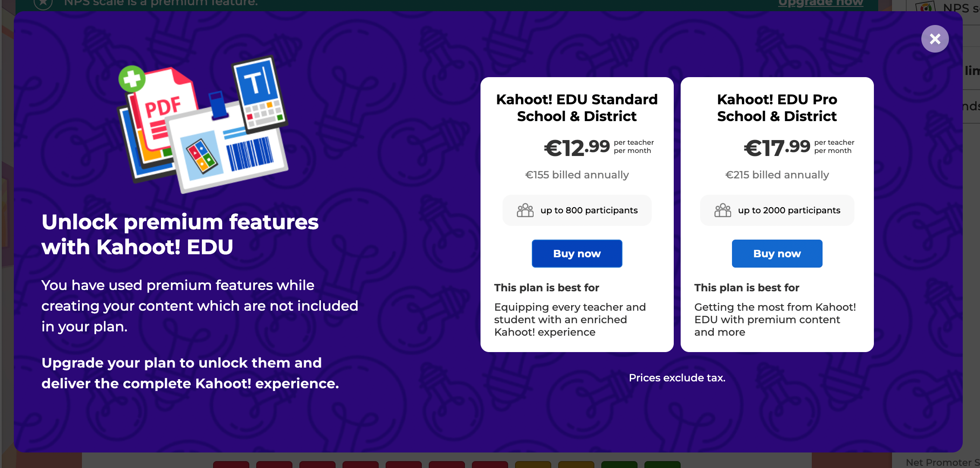Image resolution: width=980 pixels, height=468 pixels.
Task: Click the €12.99 price label
Action: tap(577, 148)
